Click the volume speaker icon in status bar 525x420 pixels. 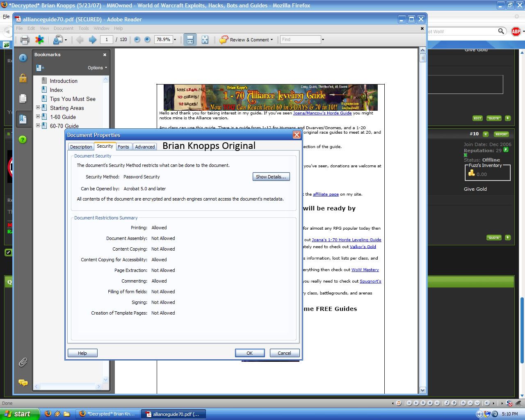pyautogui.click(x=487, y=403)
